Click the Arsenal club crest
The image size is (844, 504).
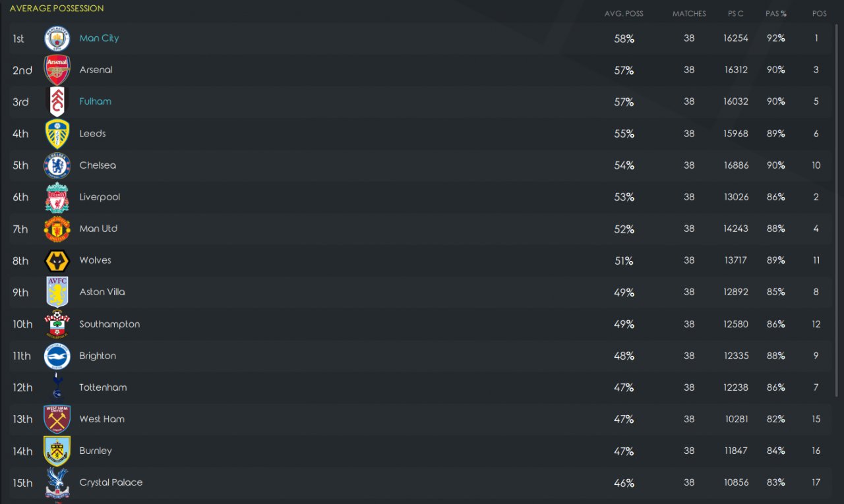click(x=57, y=70)
